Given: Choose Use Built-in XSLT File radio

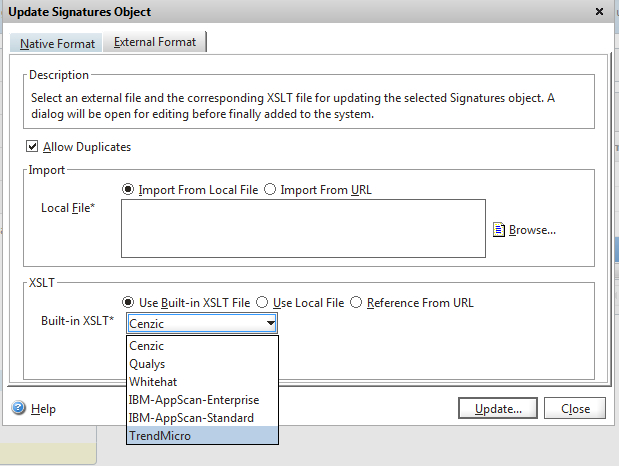Looking at the screenshot, I should click(128, 302).
